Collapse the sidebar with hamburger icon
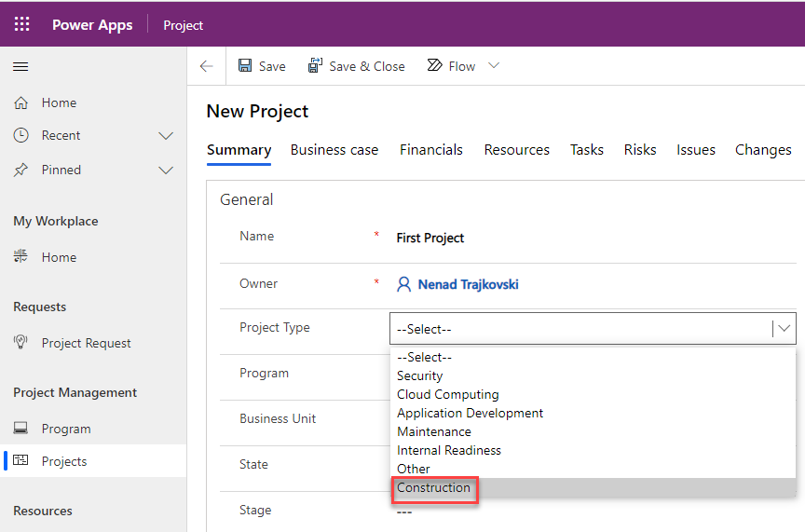Image resolution: width=805 pixels, height=532 pixels. [x=20, y=66]
